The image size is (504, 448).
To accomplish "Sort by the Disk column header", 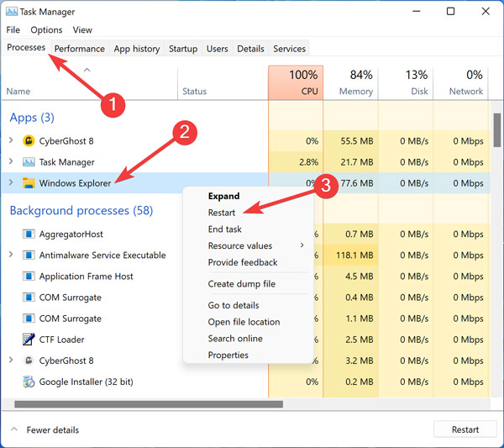I will tap(406, 82).
